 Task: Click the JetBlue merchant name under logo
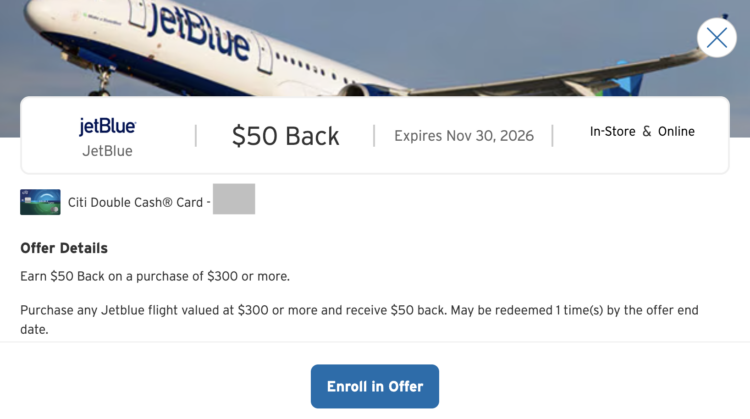coord(107,151)
